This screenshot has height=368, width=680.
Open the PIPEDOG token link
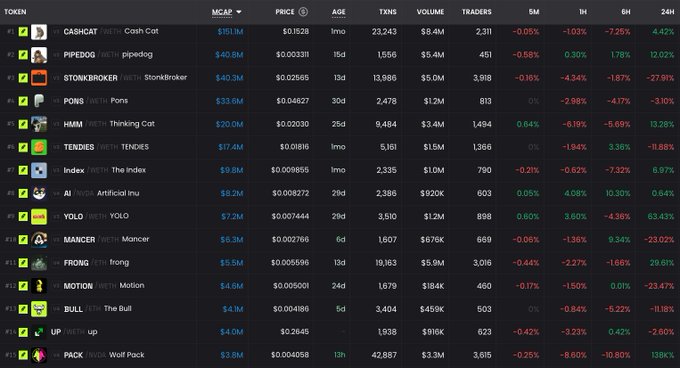(x=79, y=55)
